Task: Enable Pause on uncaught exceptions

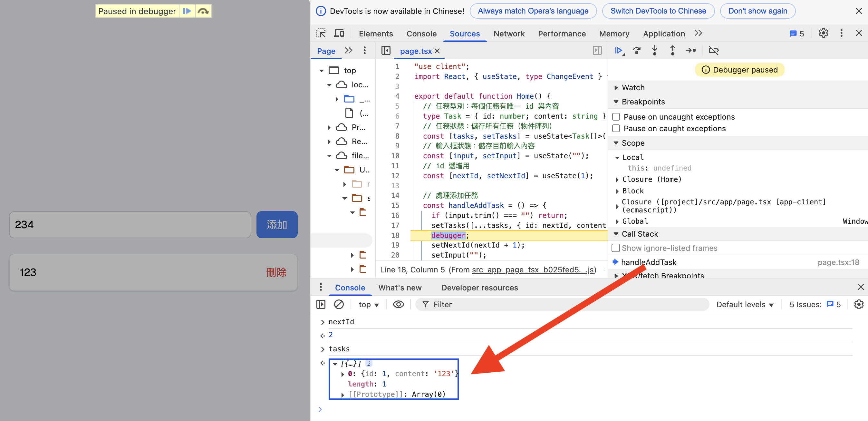Action: click(616, 117)
